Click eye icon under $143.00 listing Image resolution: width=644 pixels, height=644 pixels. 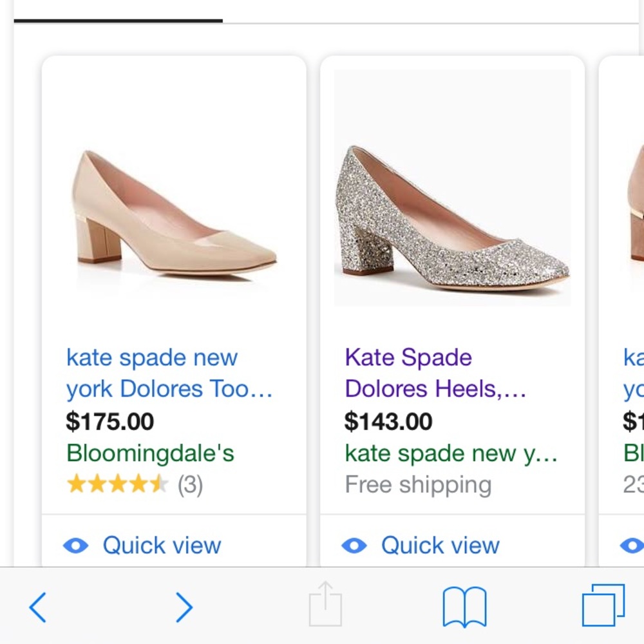pos(354,545)
